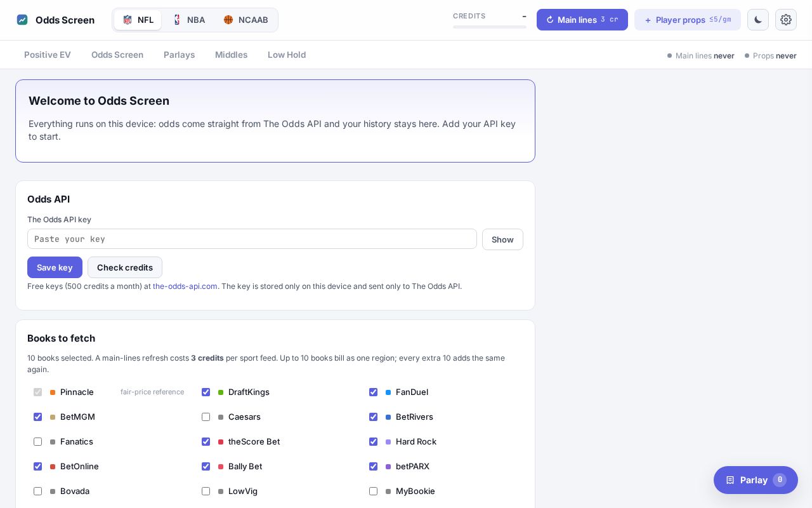The height and width of the screenshot is (508, 812).
Task: Enable the Fanatics checkbox
Action: point(37,442)
